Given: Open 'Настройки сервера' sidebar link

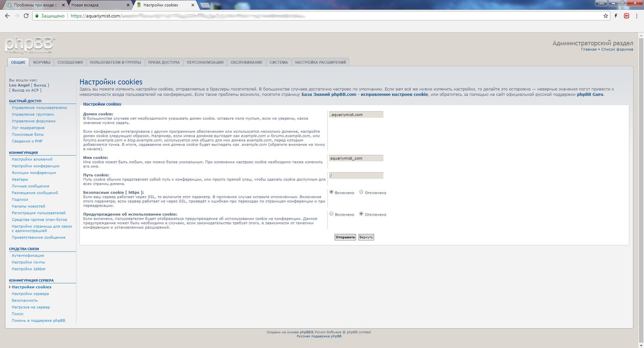Looking at the screenshot, I should pos(30,294).
